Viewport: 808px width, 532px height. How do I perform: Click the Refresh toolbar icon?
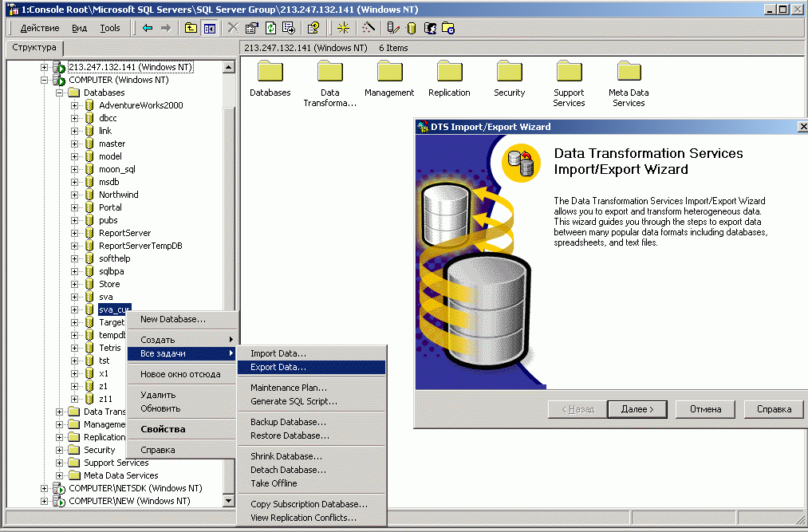(x=270, y=29)
